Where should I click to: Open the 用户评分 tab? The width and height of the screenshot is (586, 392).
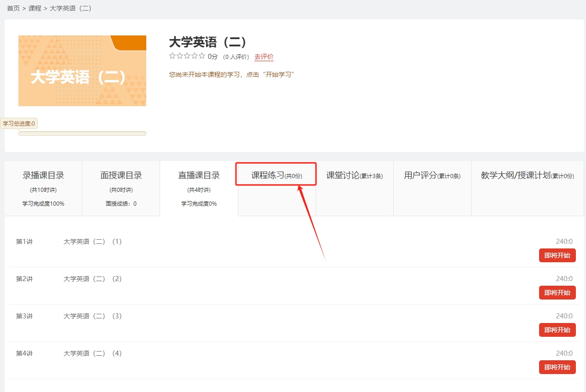[x=432, y=175]
